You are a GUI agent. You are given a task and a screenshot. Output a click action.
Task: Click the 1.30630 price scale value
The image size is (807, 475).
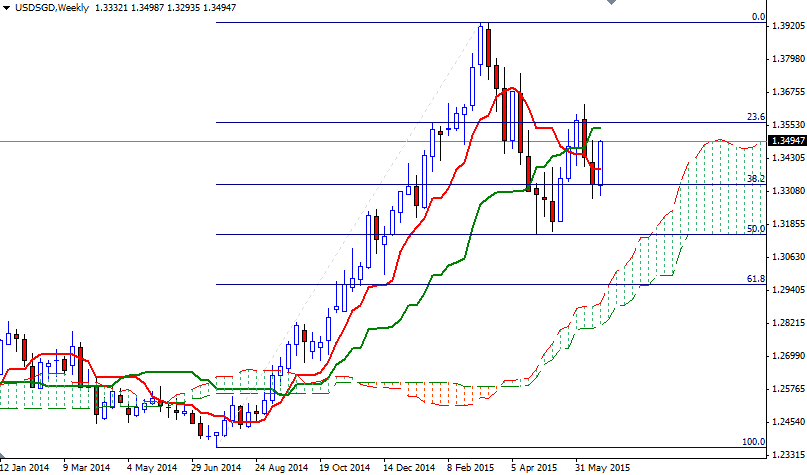coord(788,257)
